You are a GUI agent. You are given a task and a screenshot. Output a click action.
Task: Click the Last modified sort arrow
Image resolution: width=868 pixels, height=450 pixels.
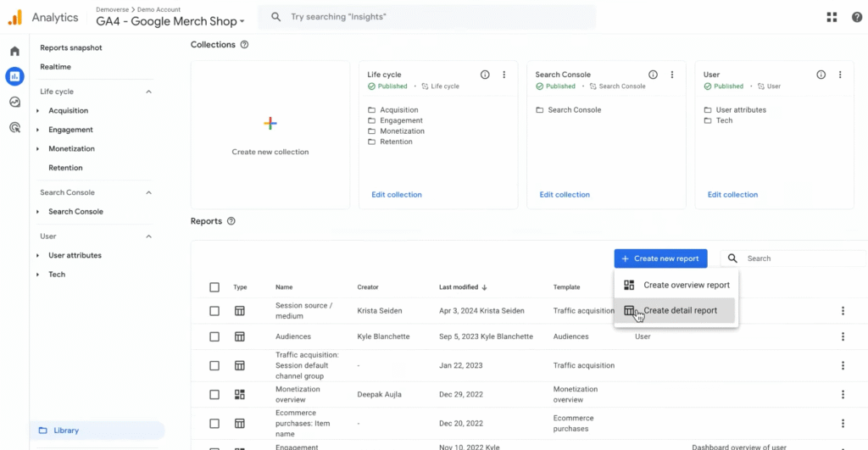click(x=484, y=287)
